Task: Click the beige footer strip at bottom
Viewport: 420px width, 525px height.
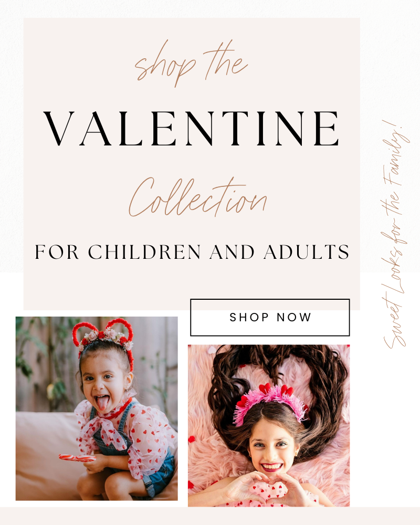Action: click(x=210, y=516)
